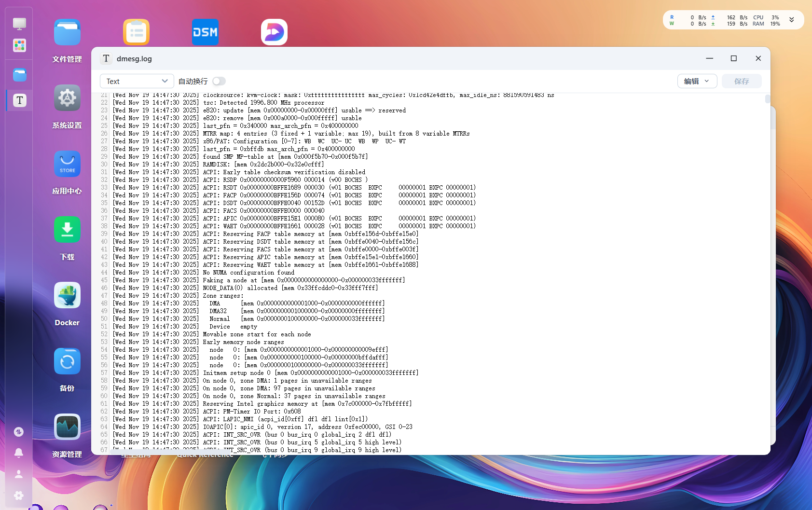The image size is (812, 510).
Task: Open the user account icon in sidebar
Action: 19,474
